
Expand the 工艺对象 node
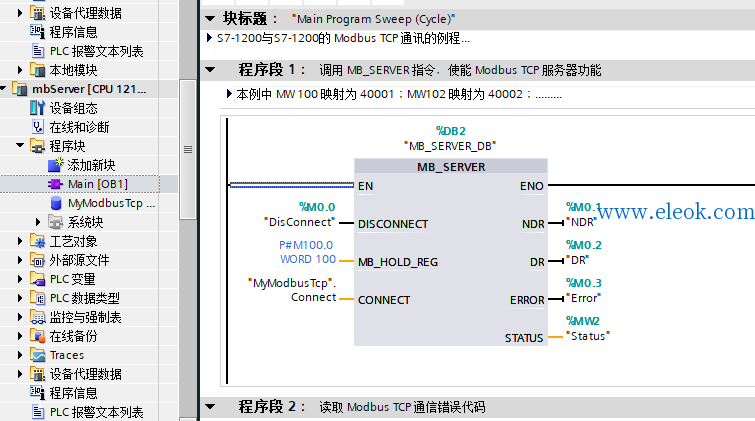point(20,241)
